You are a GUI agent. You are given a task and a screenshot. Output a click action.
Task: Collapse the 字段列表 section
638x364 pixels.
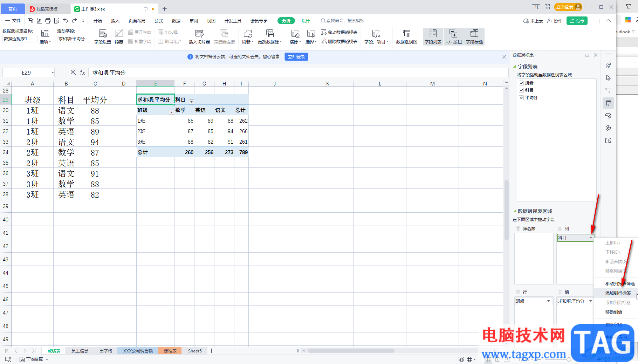tap(515, 67)
